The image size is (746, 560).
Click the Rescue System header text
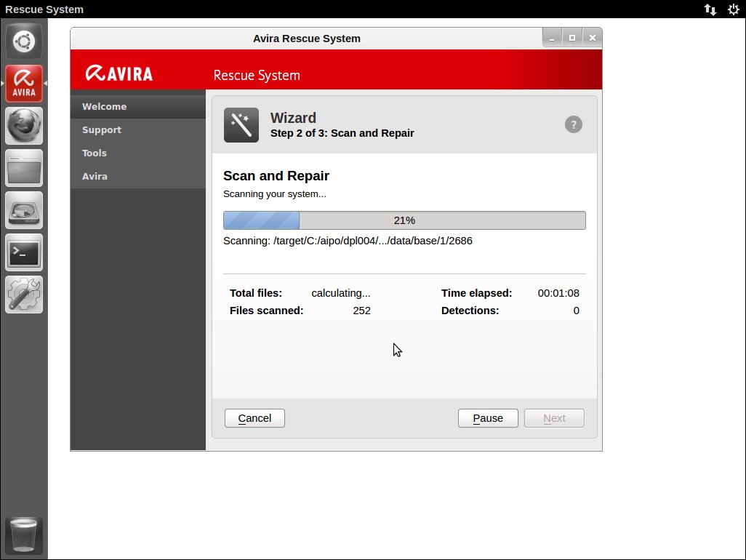click(x=257, y=75)
